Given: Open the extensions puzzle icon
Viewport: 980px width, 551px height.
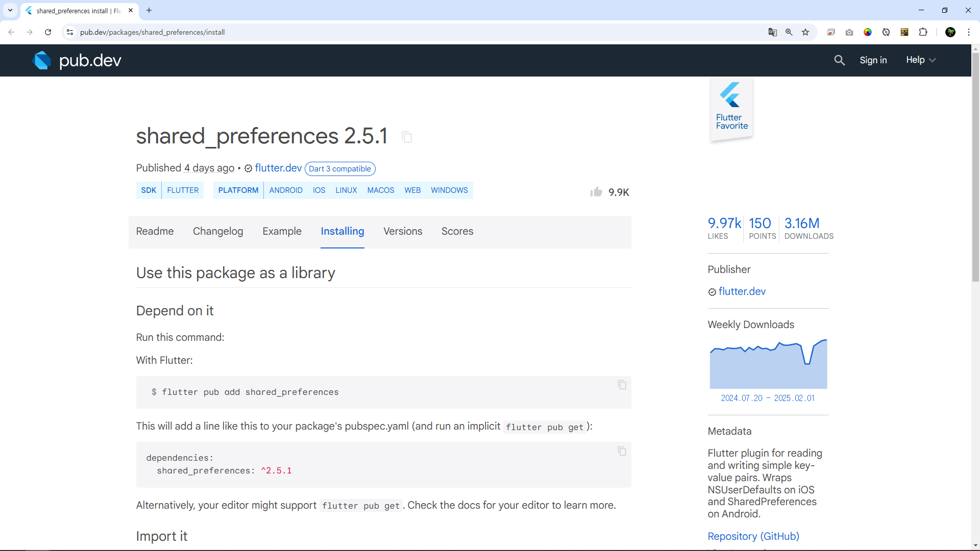Looking at the screenshot, I should [x=923, y=32].
